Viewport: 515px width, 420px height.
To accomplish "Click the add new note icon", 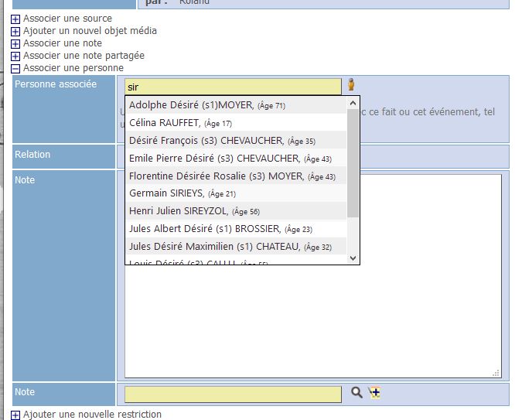I will (x=374, y=393).
